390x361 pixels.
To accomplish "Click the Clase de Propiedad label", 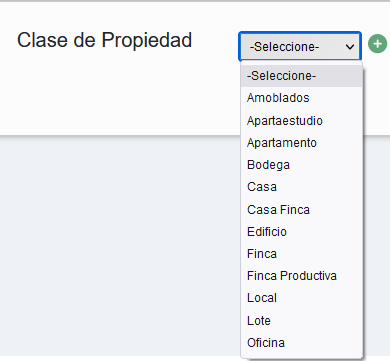I will coord(104,40).
